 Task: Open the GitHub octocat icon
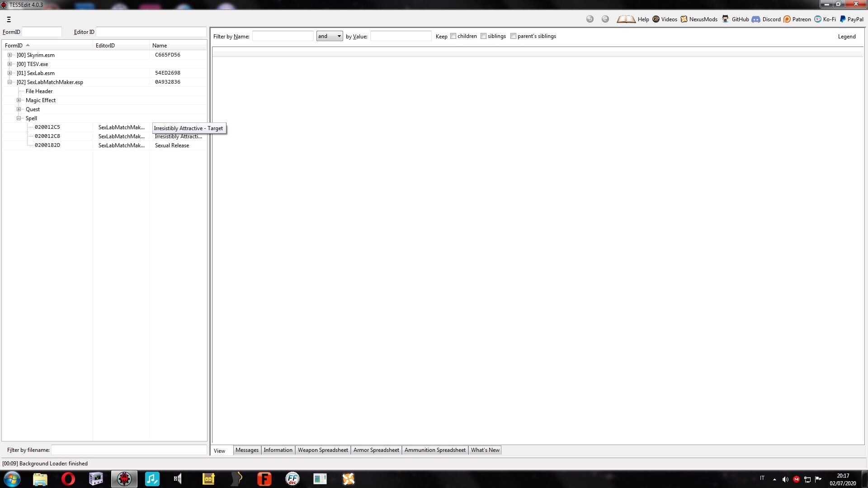[725, 19]
